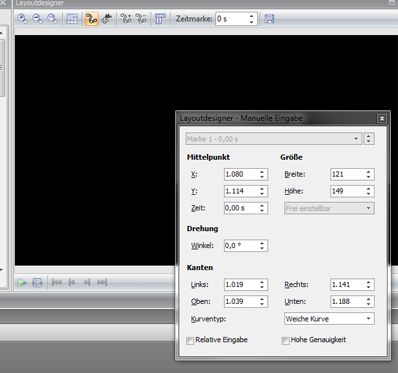The image size is (398, 373).
Task: Click the Zeit spinner arrows
Action: click(262, 208)
